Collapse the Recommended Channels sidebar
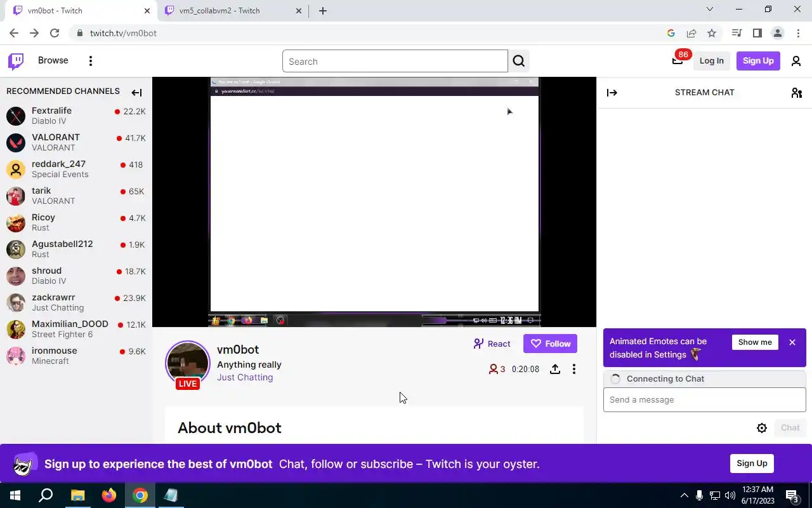This screenshot has height=508, width=812. pyautogui.click(x=136, y=93)
